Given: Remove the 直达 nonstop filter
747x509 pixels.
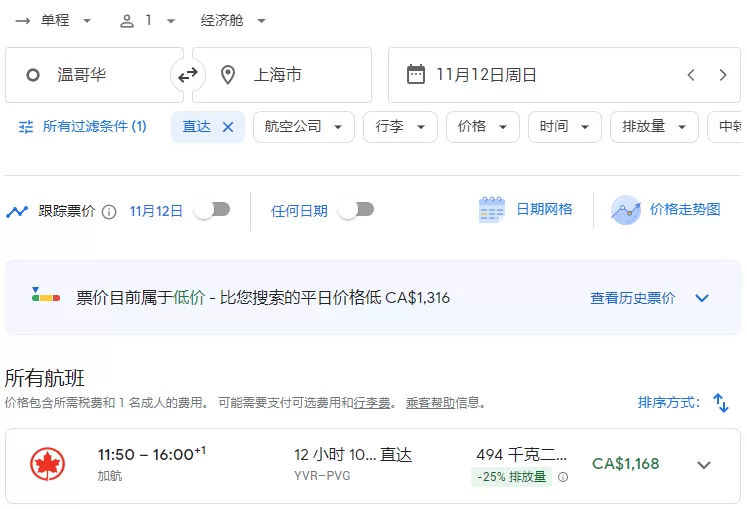Looking at the screenshot, I should tap(228, 127).
